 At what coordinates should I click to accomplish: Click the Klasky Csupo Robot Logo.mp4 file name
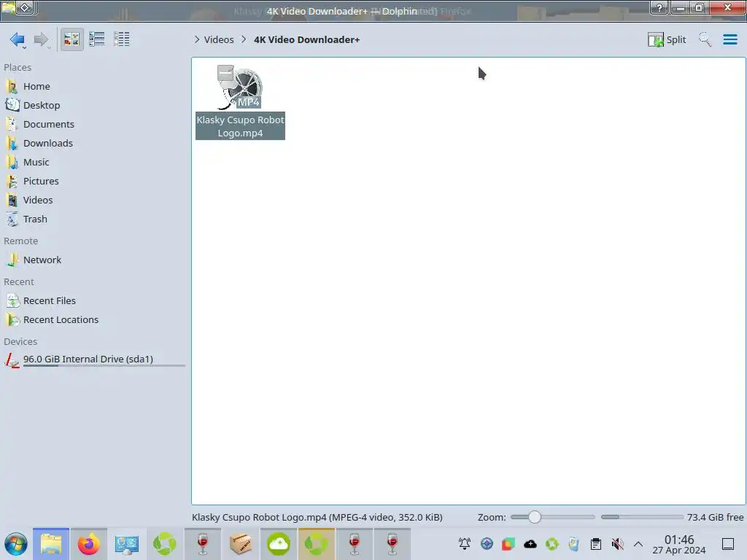(x=240, y=126)
